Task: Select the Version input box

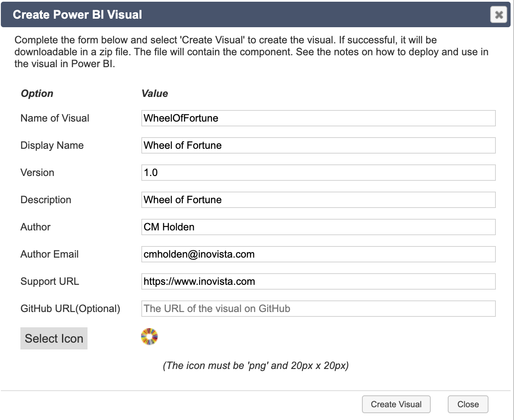Action: (318, 173)
